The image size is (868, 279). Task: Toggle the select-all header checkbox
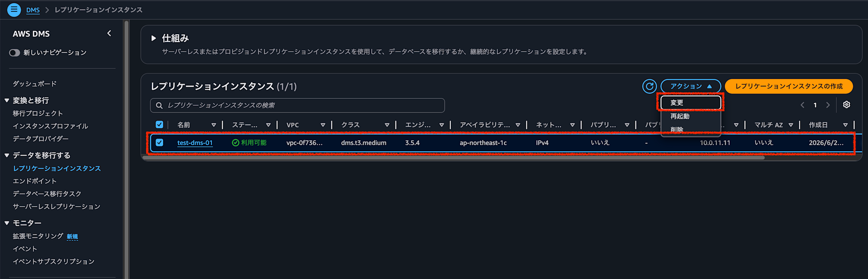click(x=159, y=125)
